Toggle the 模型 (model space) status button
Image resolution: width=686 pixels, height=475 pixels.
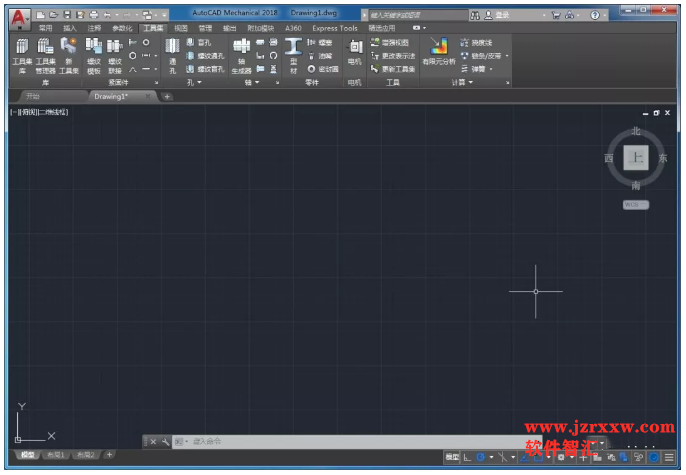(x=452, y=458)
